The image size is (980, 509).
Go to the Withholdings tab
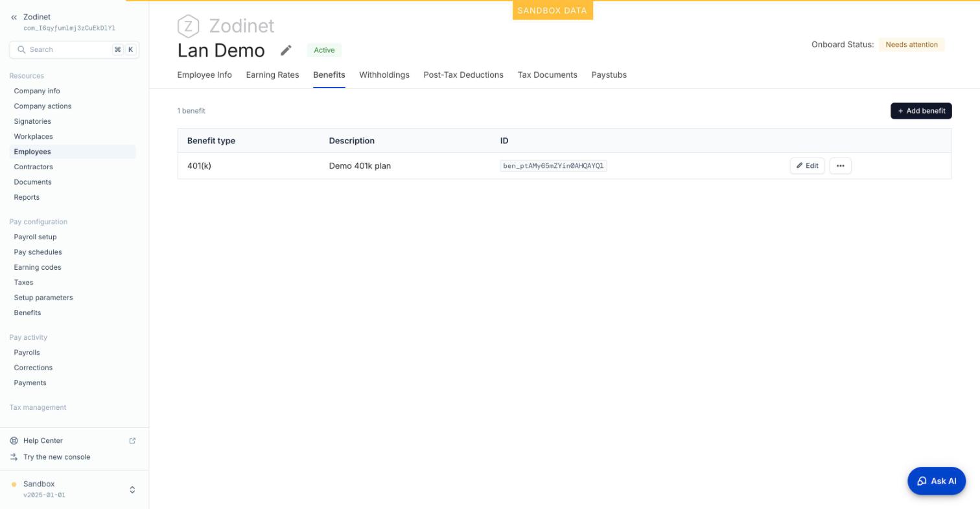384,75
